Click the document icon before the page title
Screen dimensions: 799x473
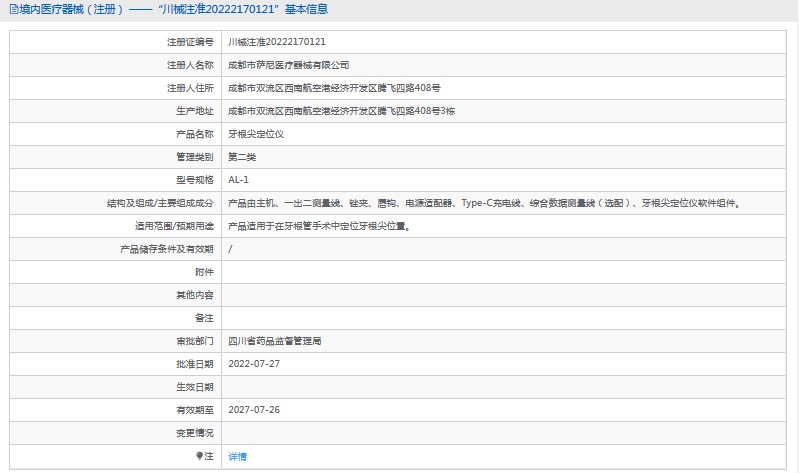[x=14, y=9]
